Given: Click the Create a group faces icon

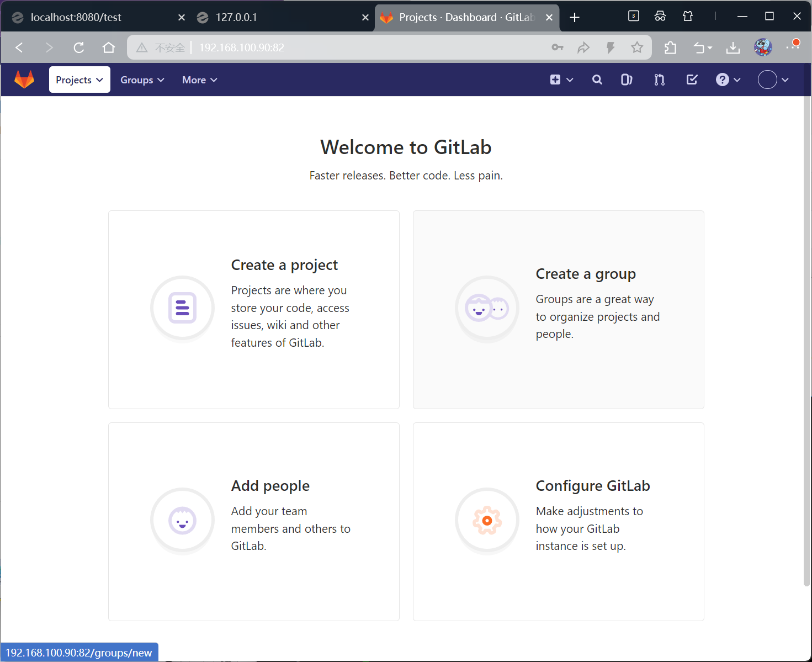Looking at the screenshot, I should pos(487,308).
